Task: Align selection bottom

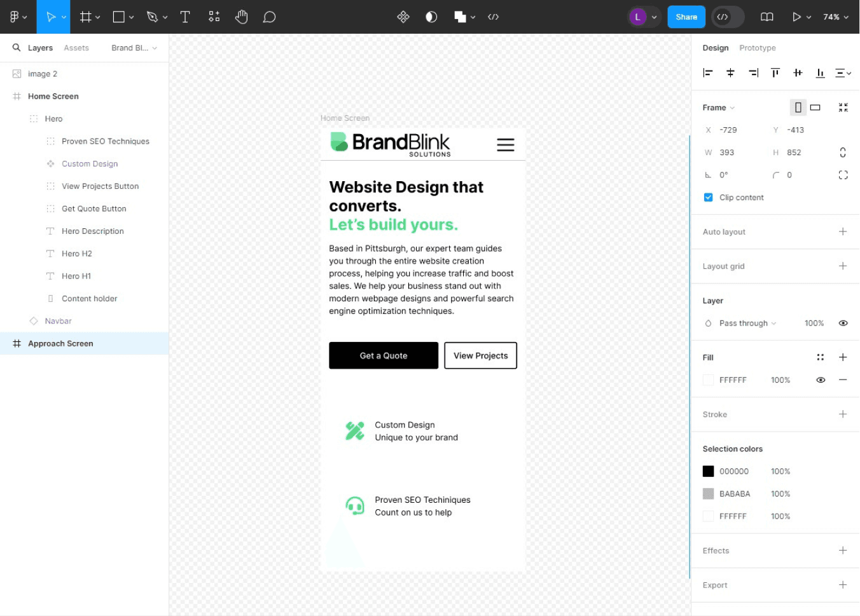Action: click(x=821, y=73)
